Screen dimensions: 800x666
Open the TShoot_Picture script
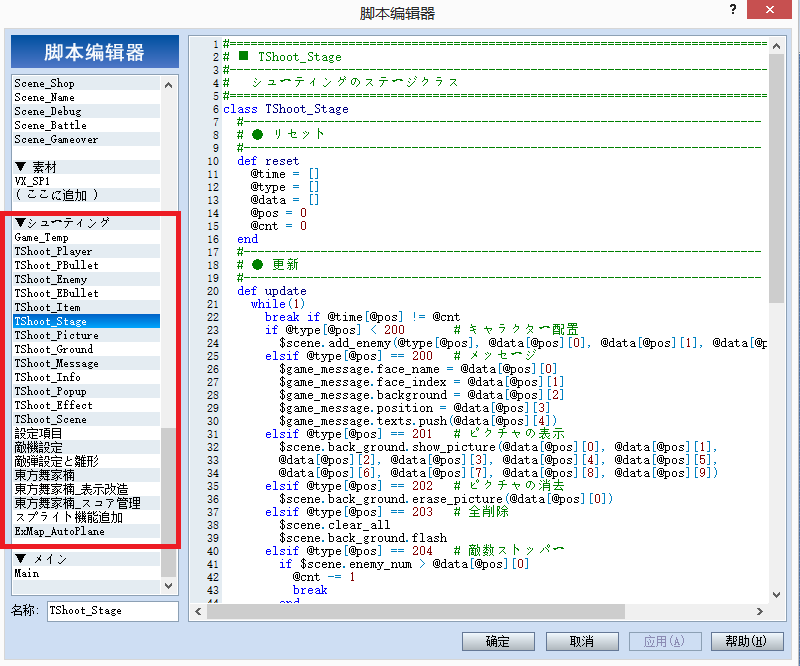(x=86, y=335)
